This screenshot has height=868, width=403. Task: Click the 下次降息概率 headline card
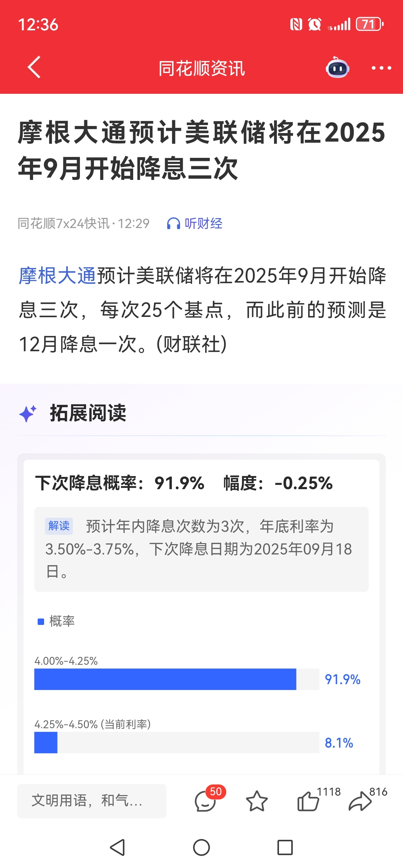(x=184, y=483)
